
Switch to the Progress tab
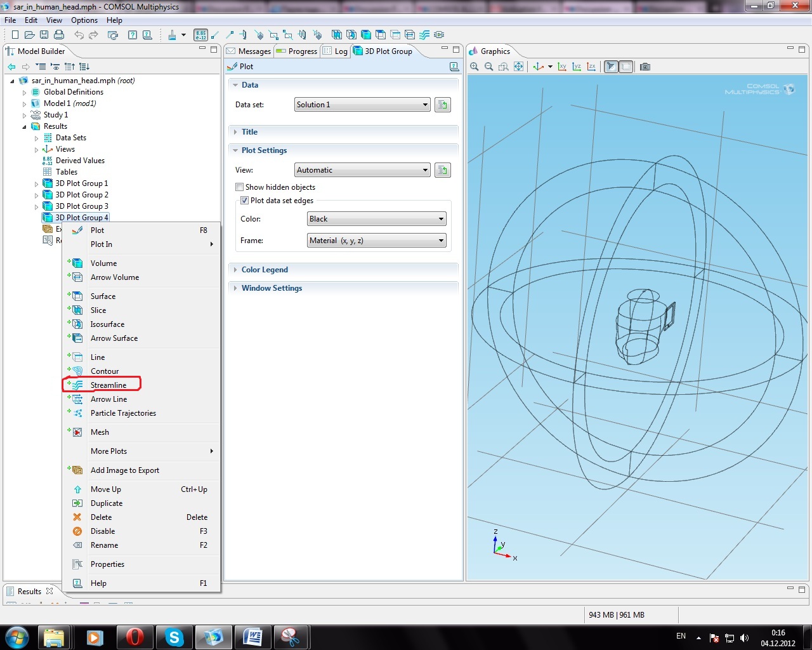296,51
